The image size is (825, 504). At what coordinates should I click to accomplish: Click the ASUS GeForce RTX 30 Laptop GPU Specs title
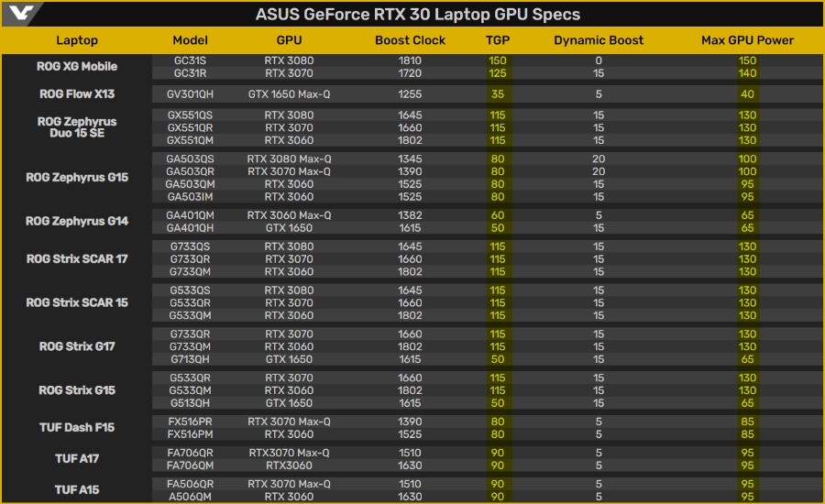tap(416, 15)
